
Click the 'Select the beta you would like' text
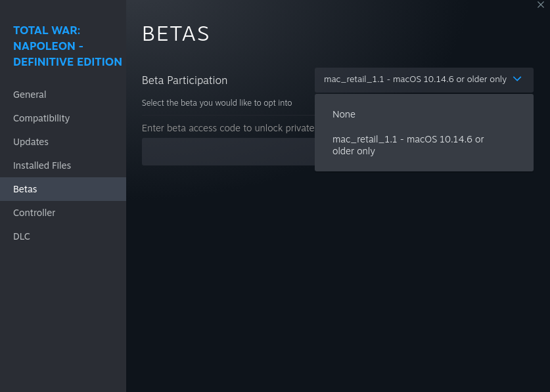click(217, 103)
